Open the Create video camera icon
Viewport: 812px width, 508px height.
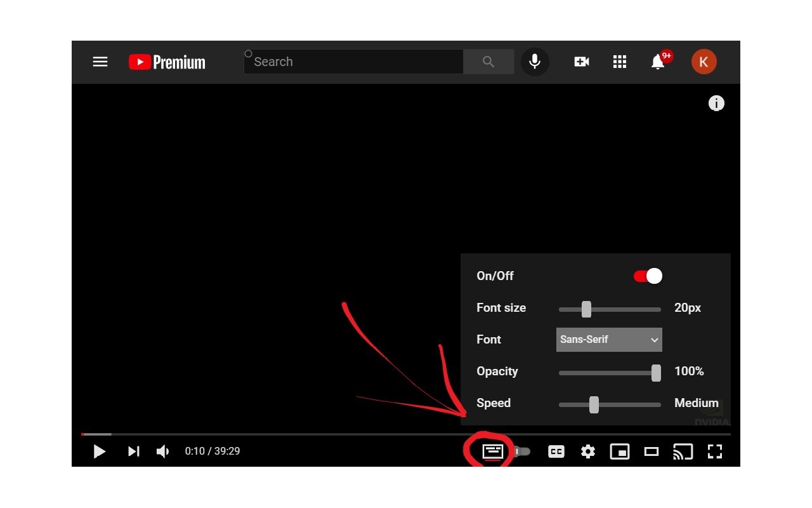click(582, 62)
